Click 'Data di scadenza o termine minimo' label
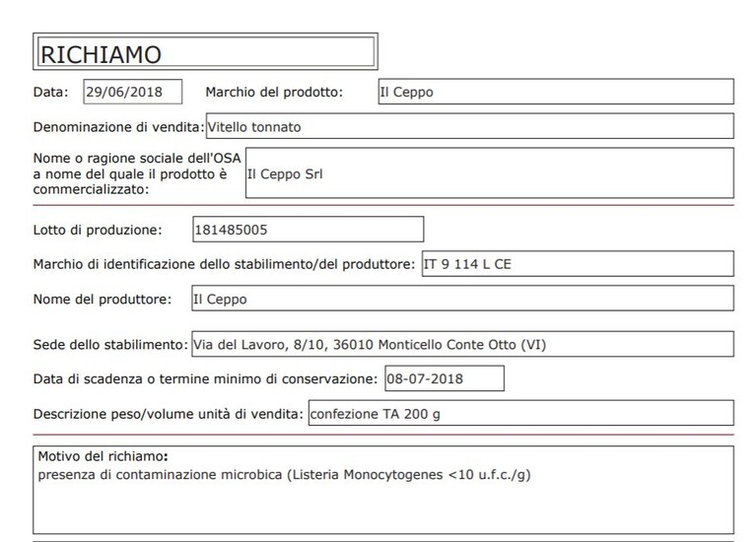This screenshot has height=542, width=756. (205, 379)
